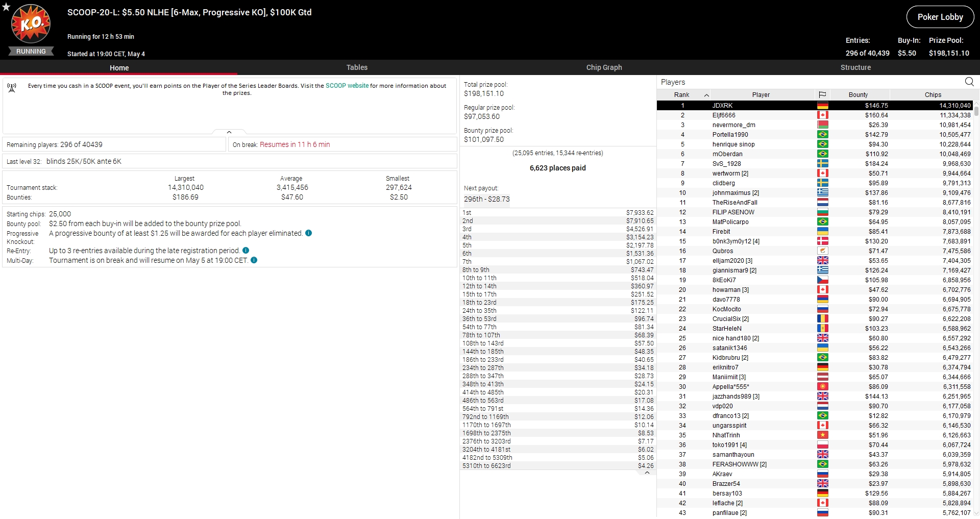Click info icon next to multi-day text
The width and height of the screenshot is (980, 519).
pos(254,260)
